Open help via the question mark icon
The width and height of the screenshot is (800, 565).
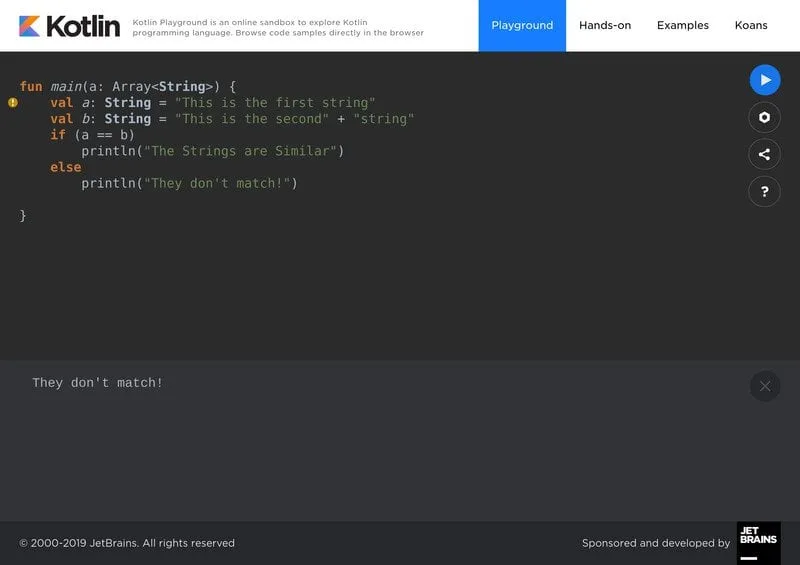[x=765, y=191]
